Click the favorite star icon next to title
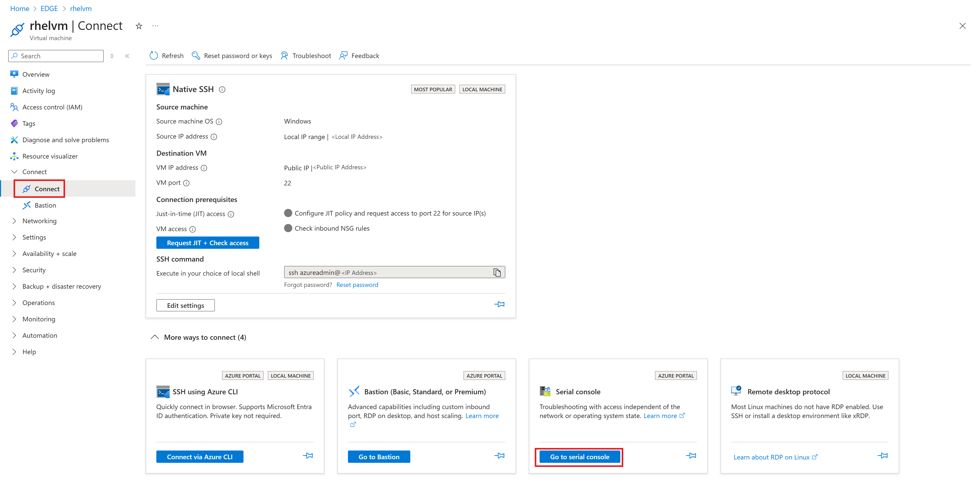980x483 pixels. click(139, 26)
